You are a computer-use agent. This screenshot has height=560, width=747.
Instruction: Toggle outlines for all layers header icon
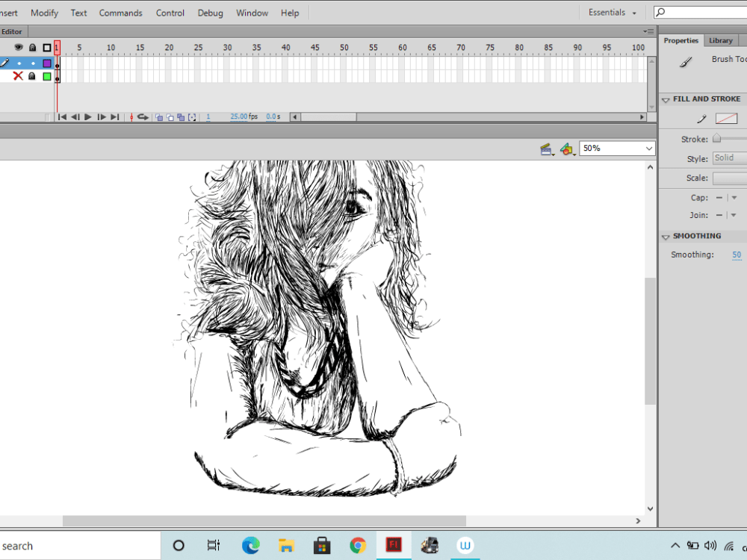point(46,48)
